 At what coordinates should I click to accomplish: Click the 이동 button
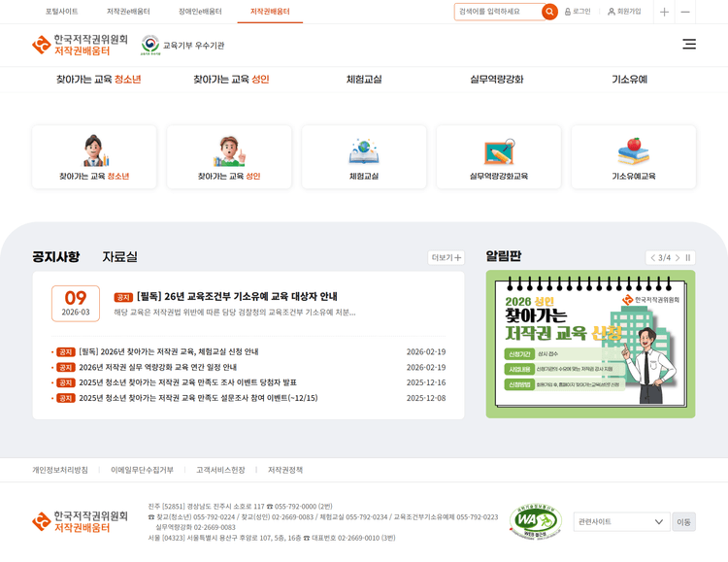tap(684, 521)
